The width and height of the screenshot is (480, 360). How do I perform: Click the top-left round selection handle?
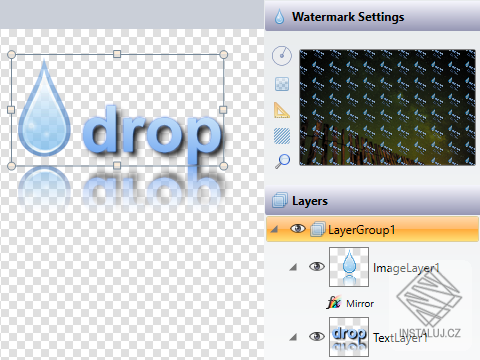click(11, 54)
